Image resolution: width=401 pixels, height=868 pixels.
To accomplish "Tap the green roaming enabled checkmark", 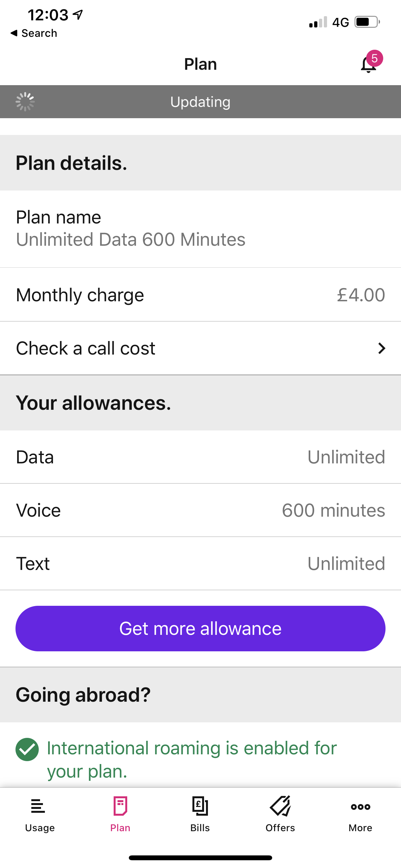I will [27, 749].
